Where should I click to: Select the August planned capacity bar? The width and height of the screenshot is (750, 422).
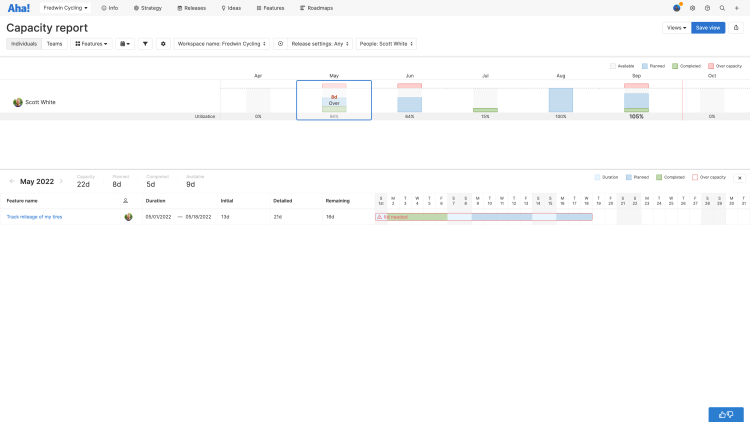[561, 100]
